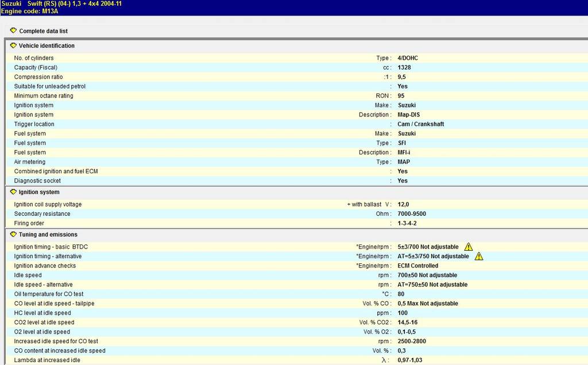
Task: Click the value 'ECM Controlled'
Action: click(x=418, y=266)
